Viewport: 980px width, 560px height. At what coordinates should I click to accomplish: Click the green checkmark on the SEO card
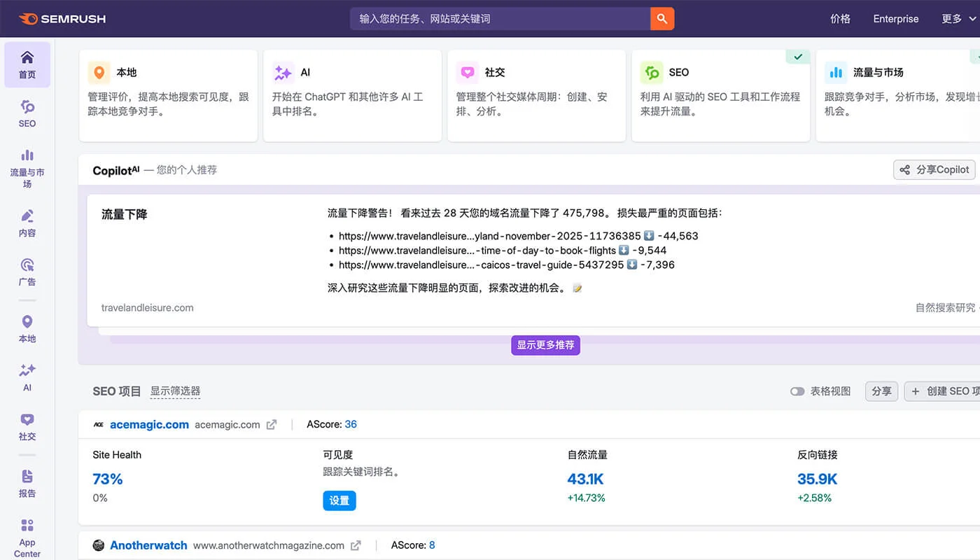click(798, 57)
